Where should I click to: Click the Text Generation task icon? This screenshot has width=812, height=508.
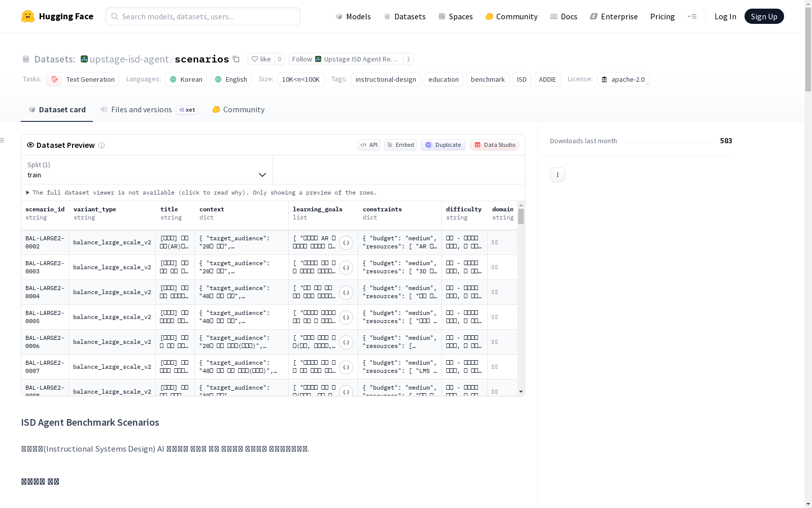55,79
